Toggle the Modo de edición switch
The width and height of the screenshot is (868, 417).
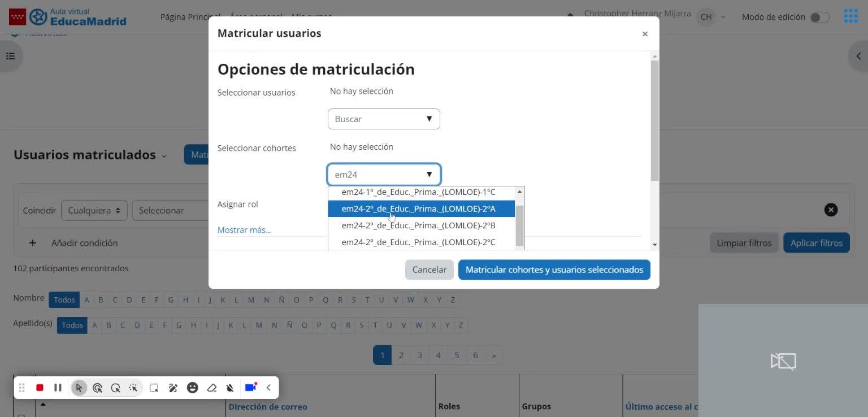(x=819, y=18)
